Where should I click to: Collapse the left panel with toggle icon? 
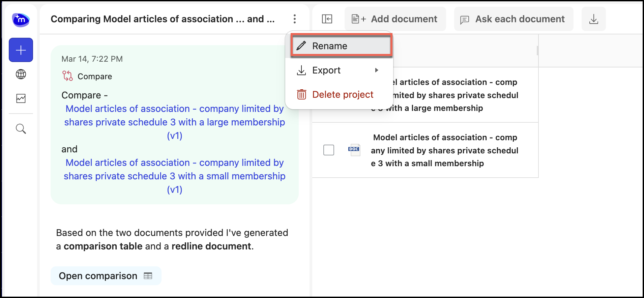click(x=327, y=19)
